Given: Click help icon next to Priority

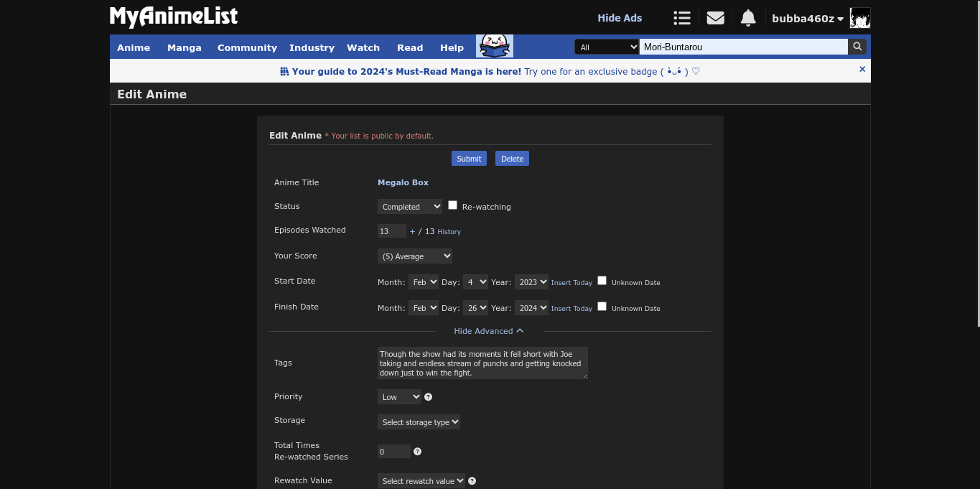Looking at the screenshot, I should (x=429, y=397).
